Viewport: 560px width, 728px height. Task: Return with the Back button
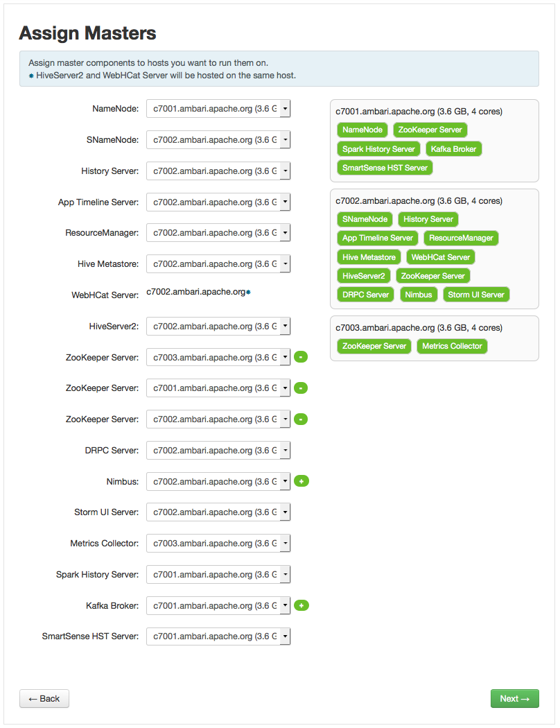point(44,698)
